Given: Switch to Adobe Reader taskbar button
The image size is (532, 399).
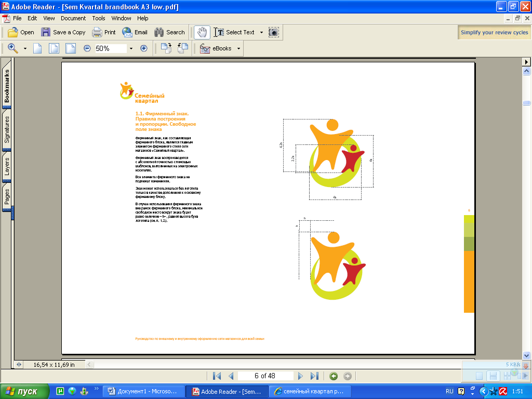Looking at the screenshot, I should (228, 391).
